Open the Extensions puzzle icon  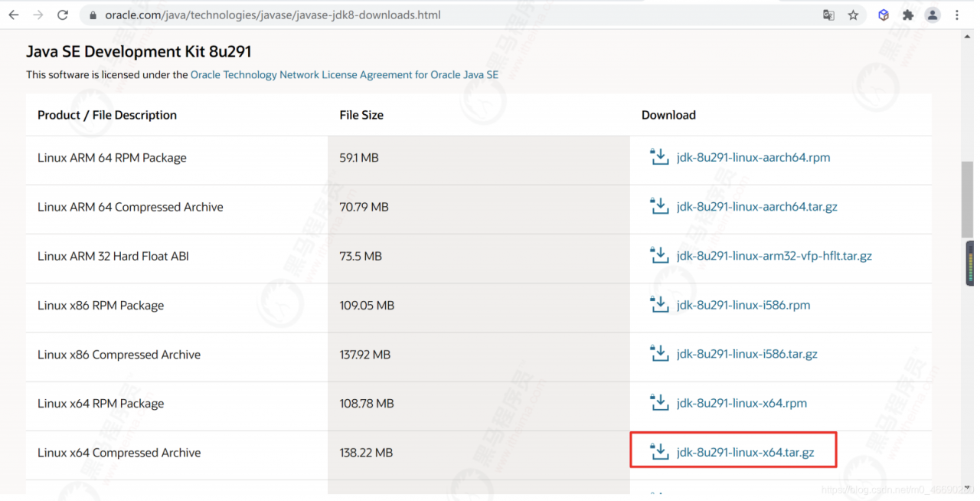click(x=908, y=15)
